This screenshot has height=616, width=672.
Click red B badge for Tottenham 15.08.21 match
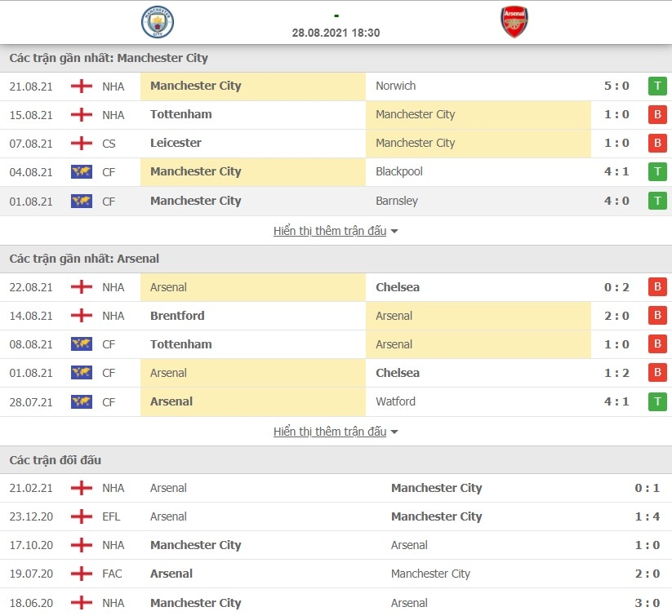click(x=657, y=115)
